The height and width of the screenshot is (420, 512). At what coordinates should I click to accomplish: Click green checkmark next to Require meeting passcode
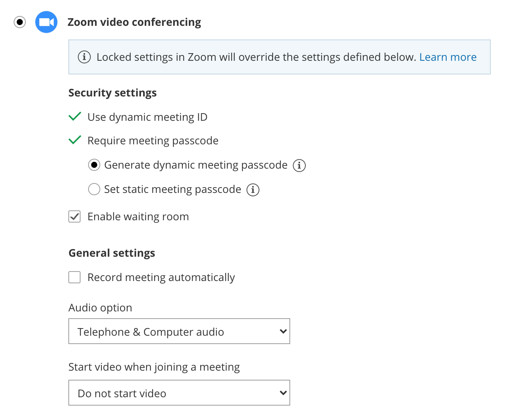click(x=75, y=140)
